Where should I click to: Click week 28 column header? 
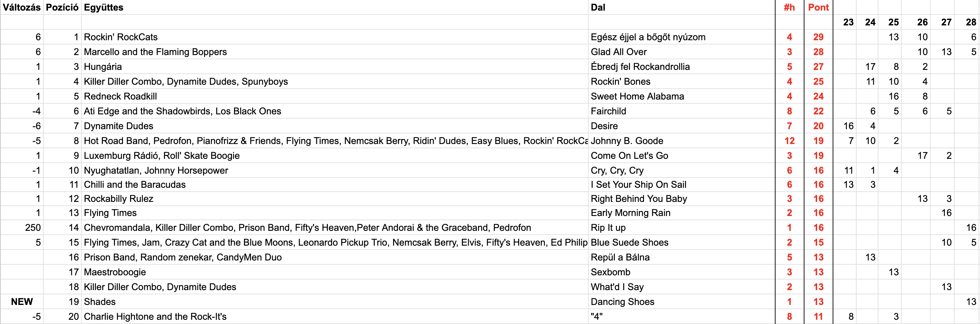tap(970, 22)
